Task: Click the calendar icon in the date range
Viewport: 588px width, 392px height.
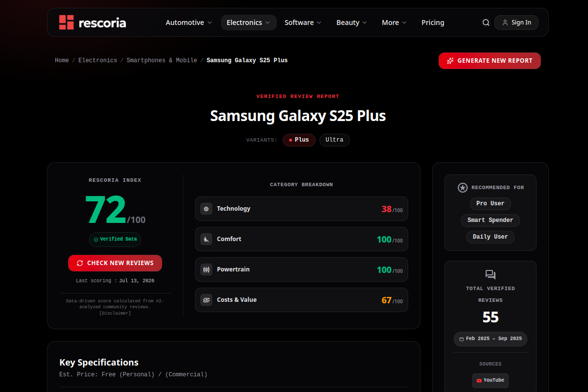Action: 462,339
